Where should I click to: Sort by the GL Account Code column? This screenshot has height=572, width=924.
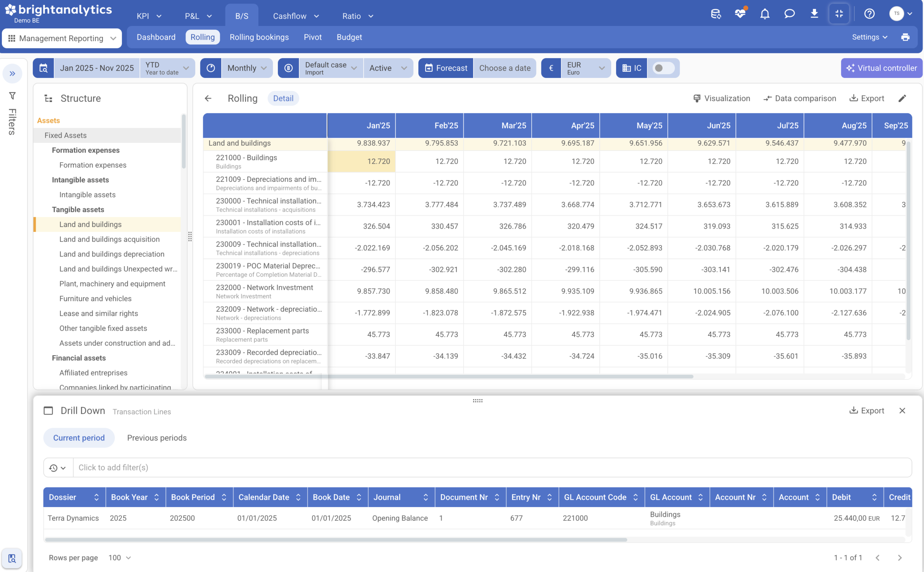point(636,497)
